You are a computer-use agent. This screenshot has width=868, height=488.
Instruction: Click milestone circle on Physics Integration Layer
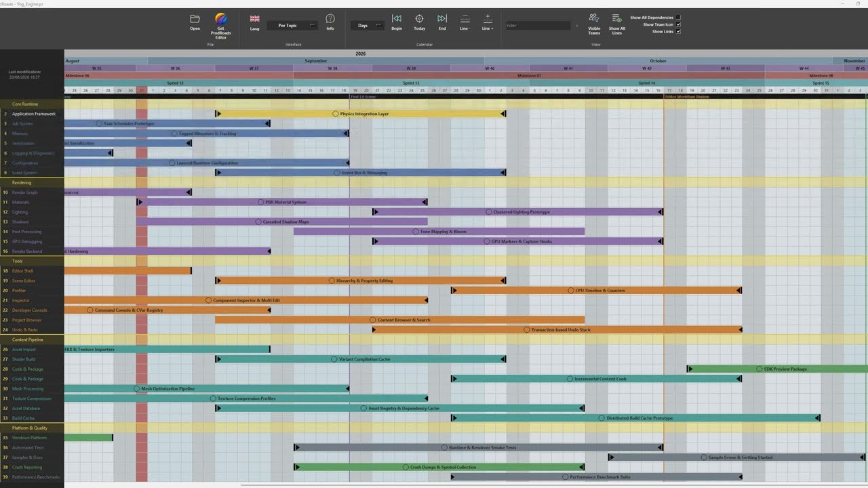(336, 114)
